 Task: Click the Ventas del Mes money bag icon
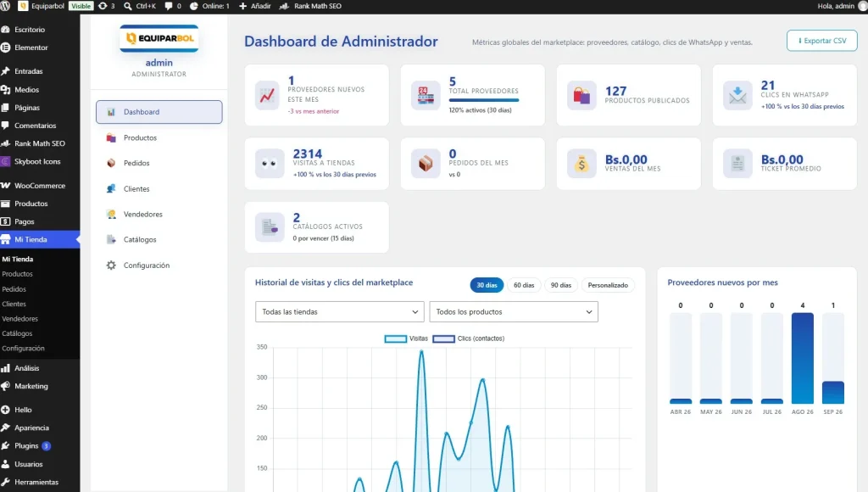tap(581, 164)
